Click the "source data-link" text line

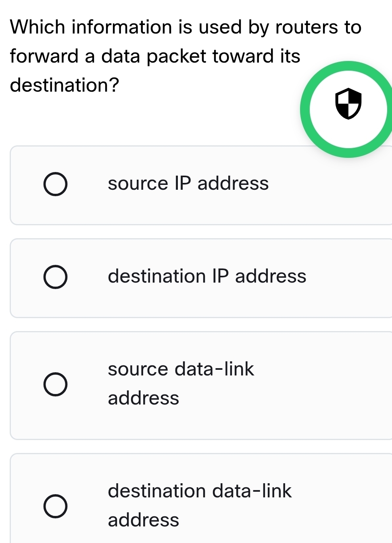tap(181, 369)
